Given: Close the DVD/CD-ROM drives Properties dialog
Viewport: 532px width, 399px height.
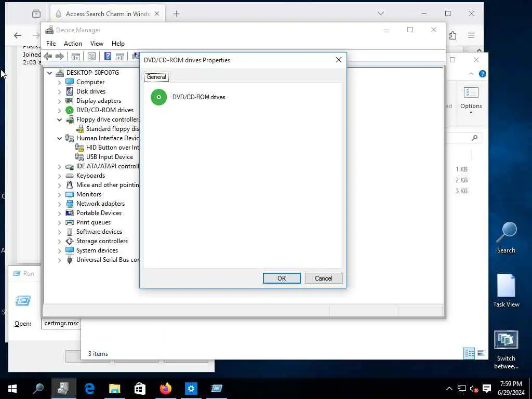Looking at the screenshot, I should [339, 60].
